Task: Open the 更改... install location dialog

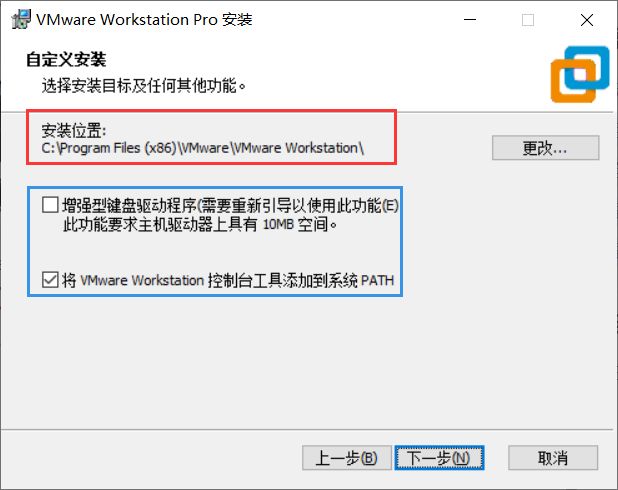Action: (x=545, y=148)
